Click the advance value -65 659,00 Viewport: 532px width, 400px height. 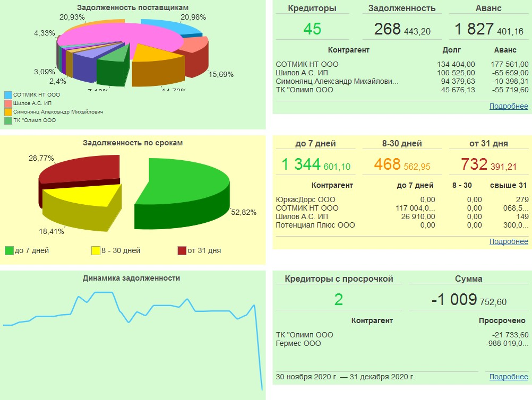tap(510, 73)
